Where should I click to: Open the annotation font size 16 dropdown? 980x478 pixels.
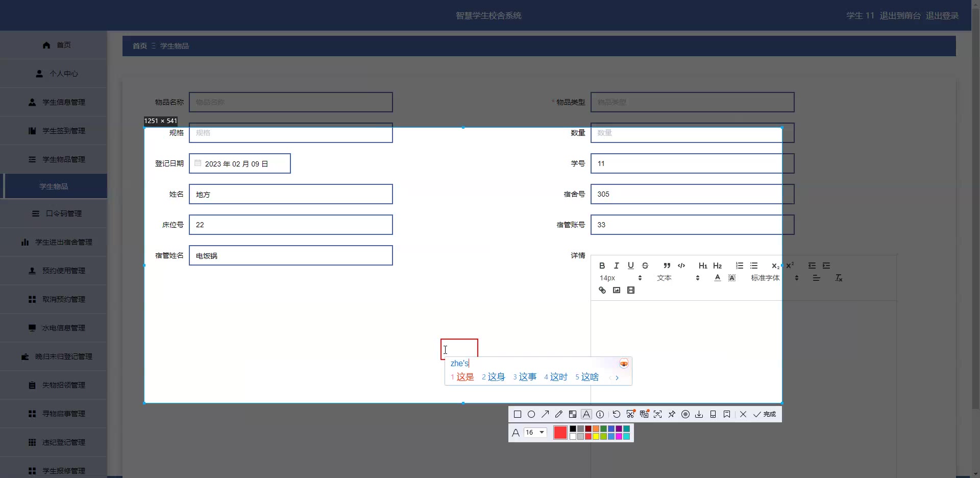point(535,433)
